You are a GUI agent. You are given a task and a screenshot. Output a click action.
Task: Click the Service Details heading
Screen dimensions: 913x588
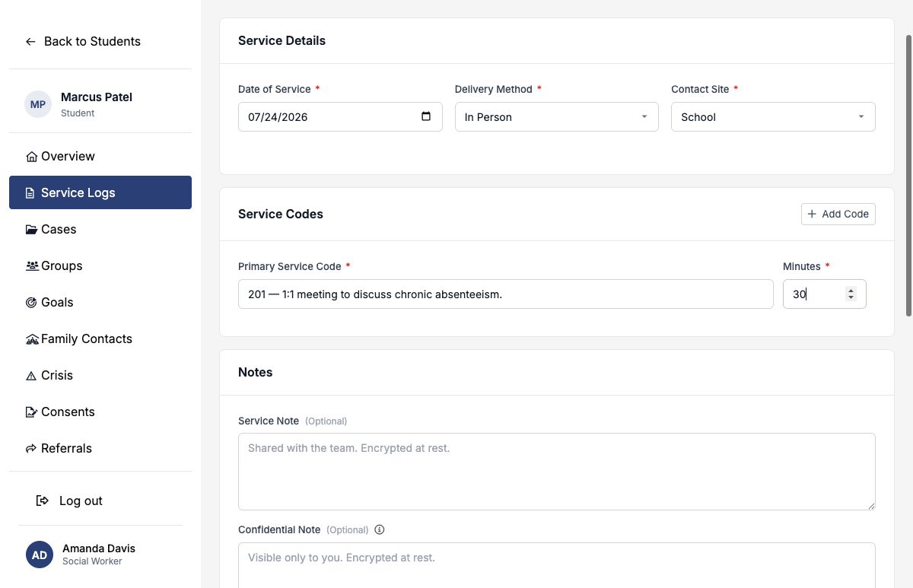pos(282,41)
